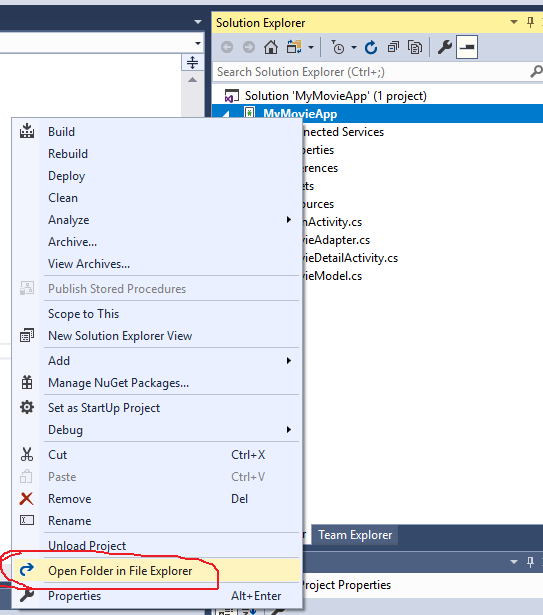Select Scope to This menu entry
Viewport: 543px width, 615px height.
157,314
